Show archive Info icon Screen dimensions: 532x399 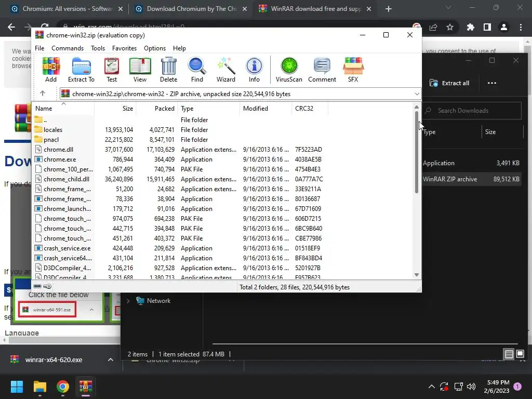point(254,70)
